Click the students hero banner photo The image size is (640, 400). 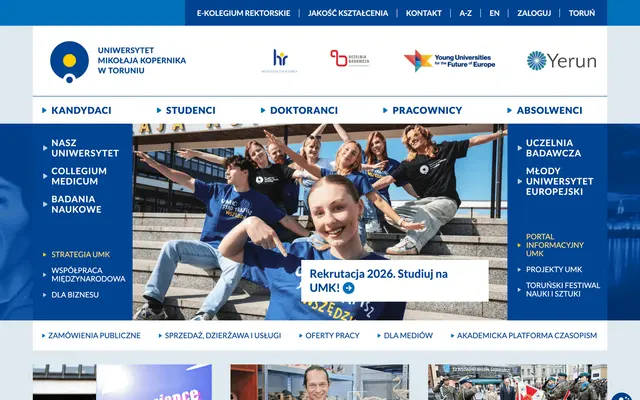point(320,222)
